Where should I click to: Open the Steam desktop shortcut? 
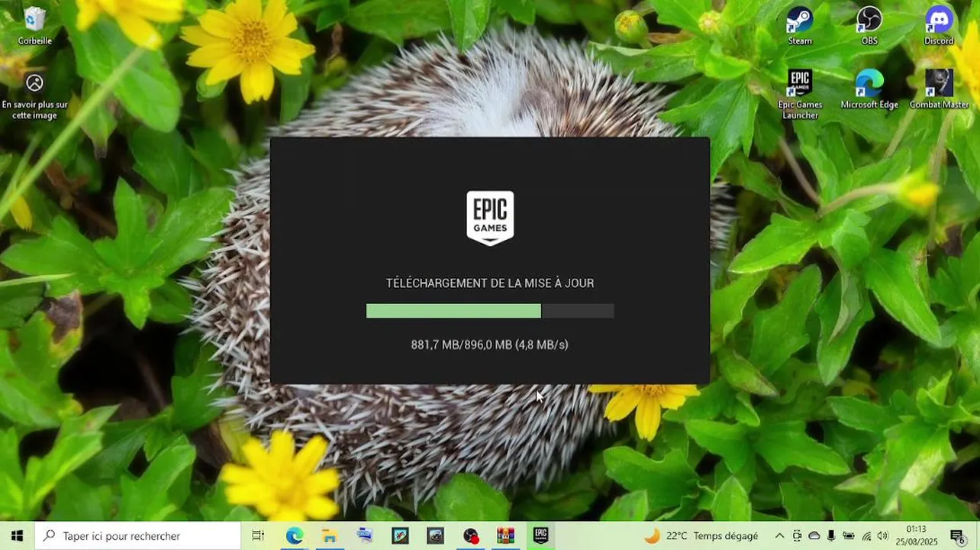tap(800, 25)
